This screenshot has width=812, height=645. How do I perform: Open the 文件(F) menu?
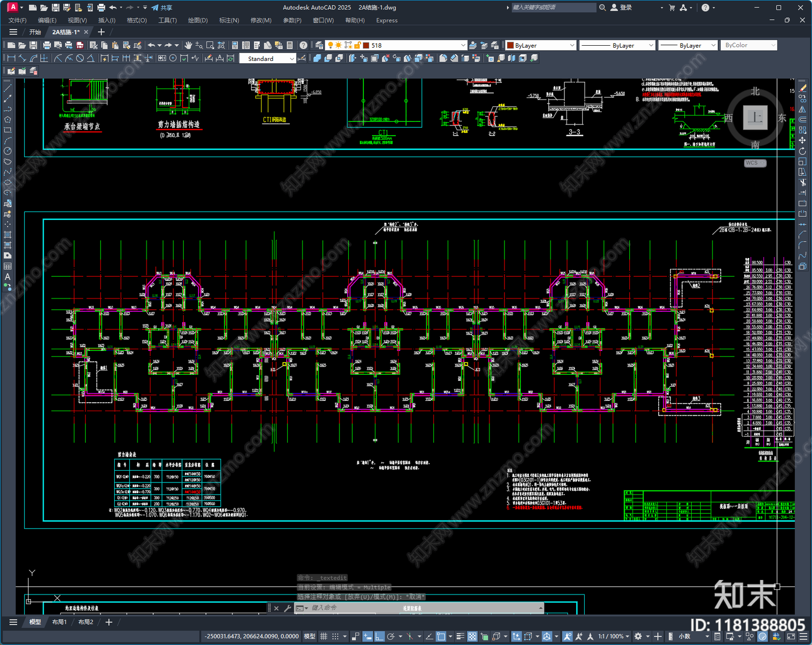17,20
